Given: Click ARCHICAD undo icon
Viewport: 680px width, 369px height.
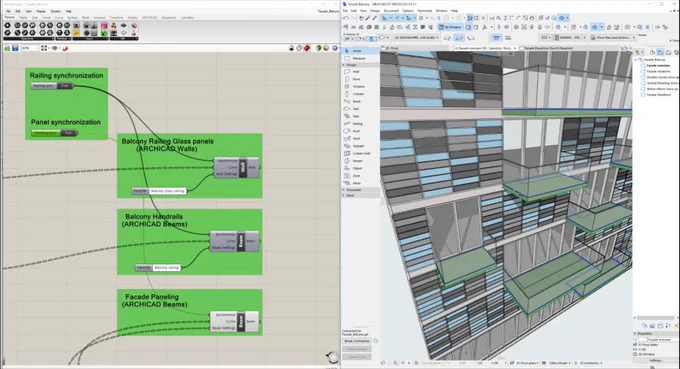Looking at the screenshot, I should 346,18.
